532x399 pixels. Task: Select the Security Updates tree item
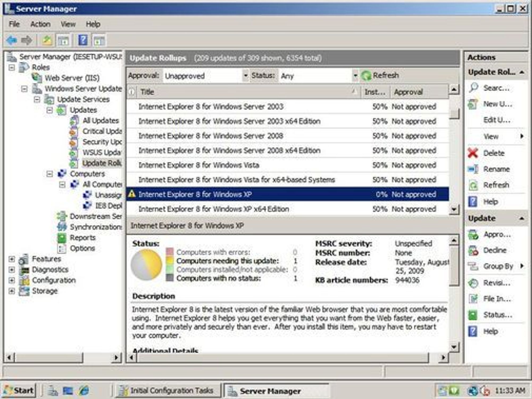click(102, 142)
